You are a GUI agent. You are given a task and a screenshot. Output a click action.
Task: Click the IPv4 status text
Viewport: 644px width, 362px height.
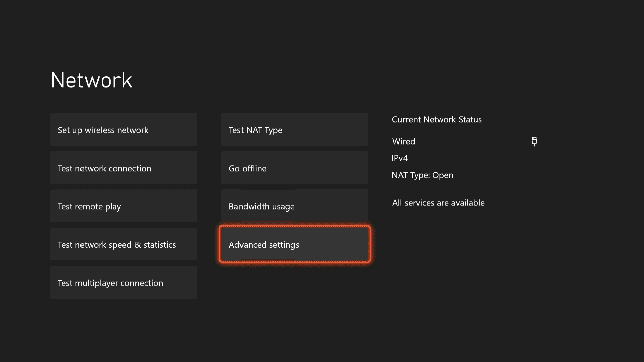click(399, 158)
